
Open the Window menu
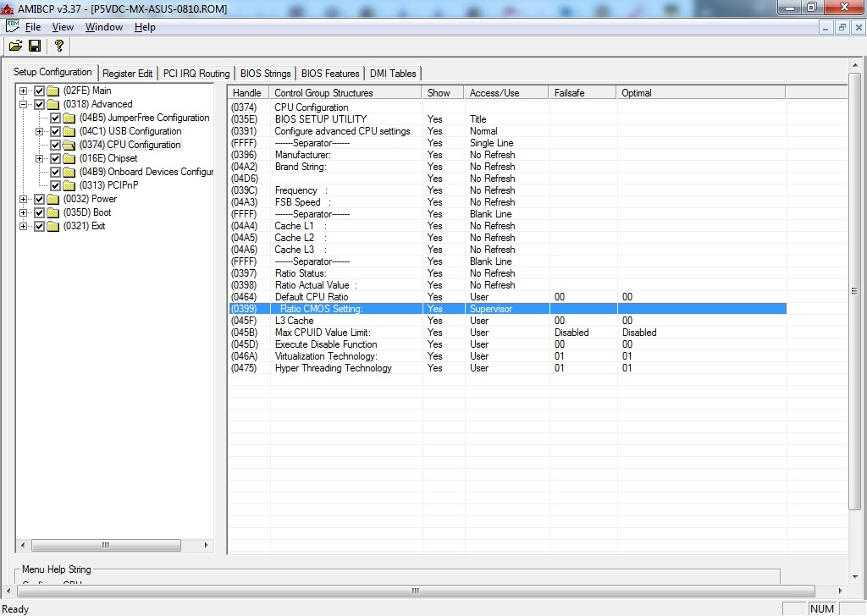[104, 27]
